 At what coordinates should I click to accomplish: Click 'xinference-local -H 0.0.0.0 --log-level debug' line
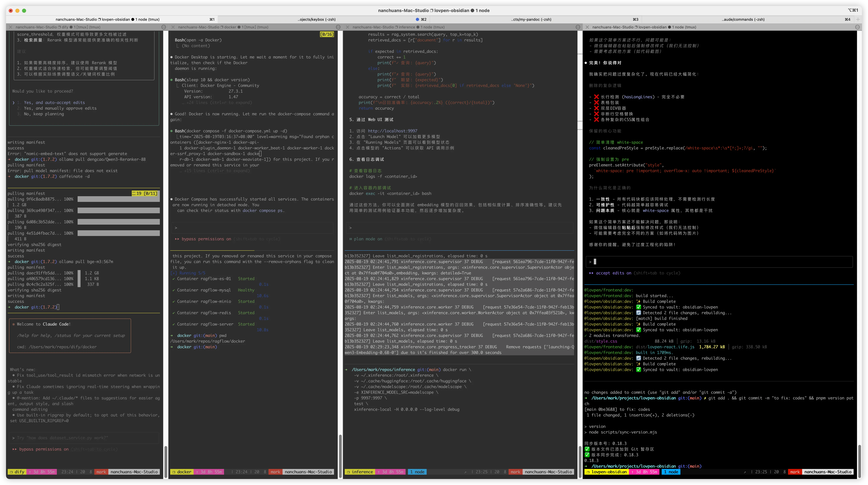coord(406,410)
